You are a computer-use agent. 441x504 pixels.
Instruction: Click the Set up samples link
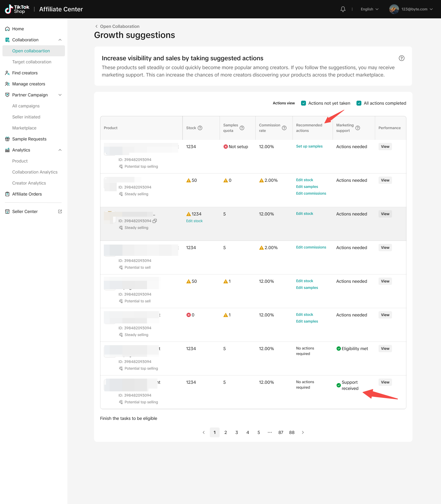[309, 146]
